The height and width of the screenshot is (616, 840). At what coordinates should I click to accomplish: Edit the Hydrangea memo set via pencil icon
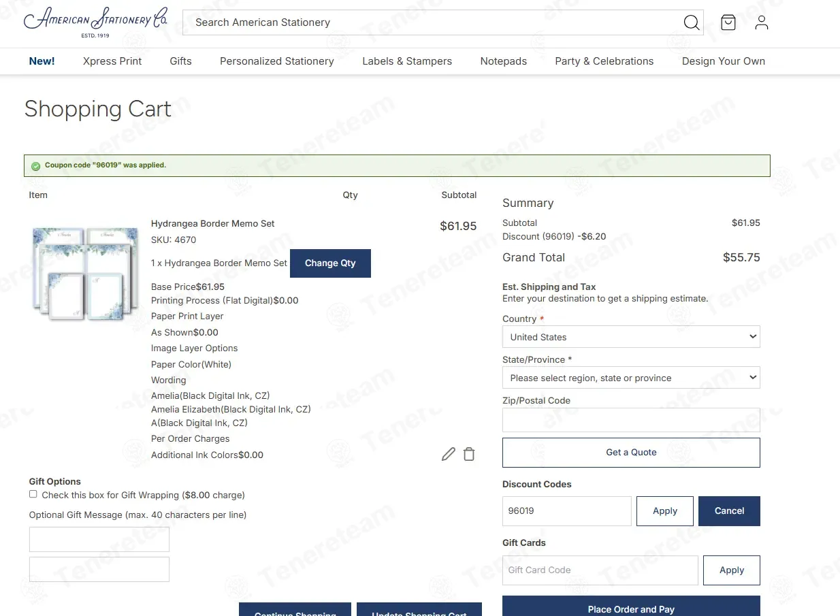tap(448, 454)
